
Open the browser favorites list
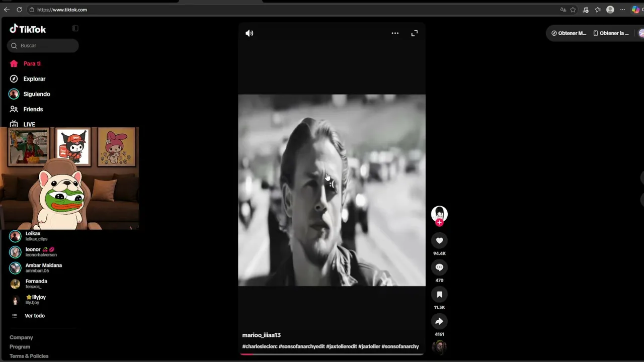(x=598, y=10)
